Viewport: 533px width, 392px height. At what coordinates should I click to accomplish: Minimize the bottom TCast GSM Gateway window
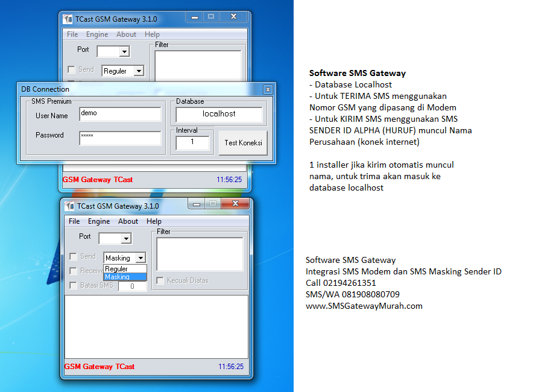(x=196, y=204)
